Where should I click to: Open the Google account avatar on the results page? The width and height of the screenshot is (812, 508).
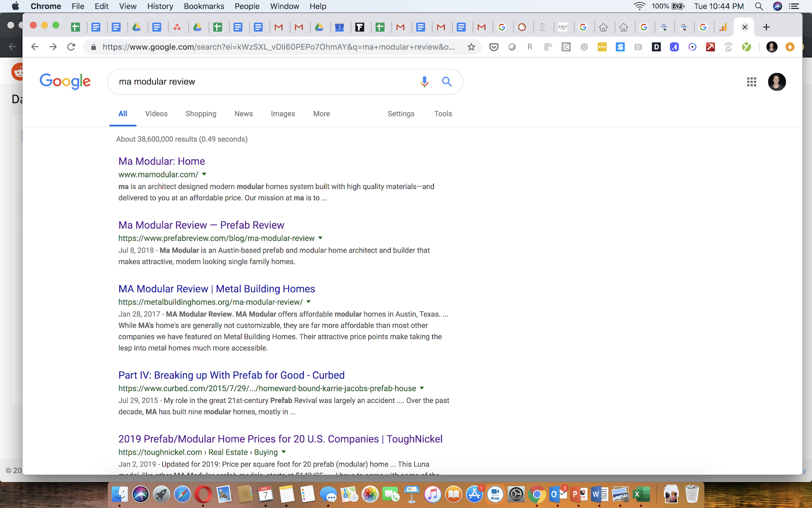point(776,82)
